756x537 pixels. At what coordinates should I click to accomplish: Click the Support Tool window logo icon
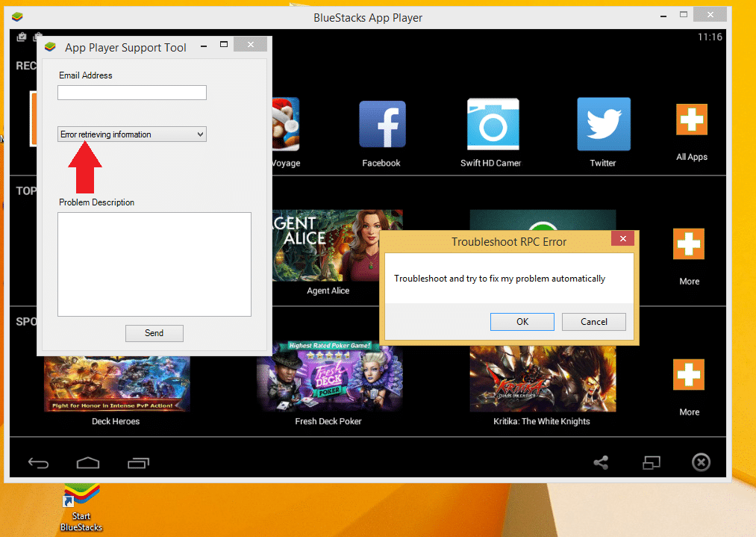pos(50,47)
